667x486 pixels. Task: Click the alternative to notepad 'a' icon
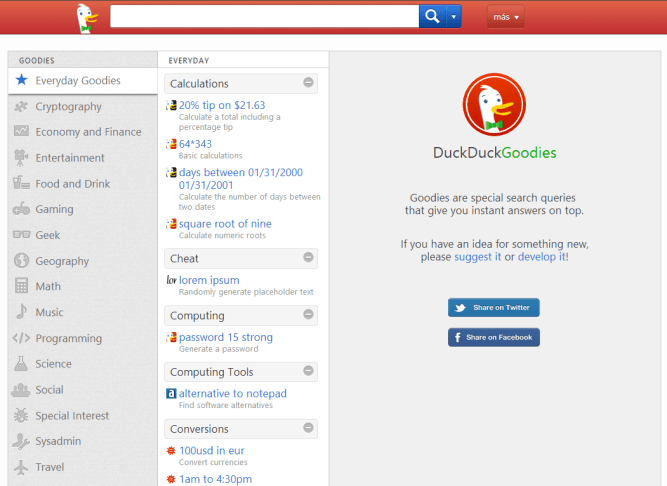pyautogui.click(x=171, y=393)
